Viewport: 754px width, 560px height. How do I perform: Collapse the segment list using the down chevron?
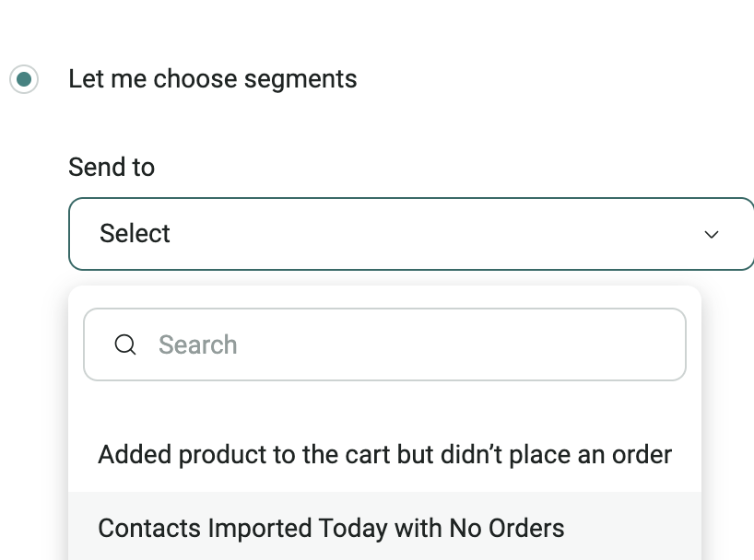[x=711, y=234]
